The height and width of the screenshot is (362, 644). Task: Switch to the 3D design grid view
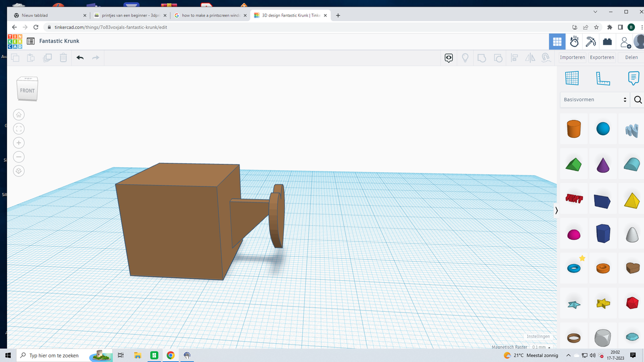tap(557, 42)
